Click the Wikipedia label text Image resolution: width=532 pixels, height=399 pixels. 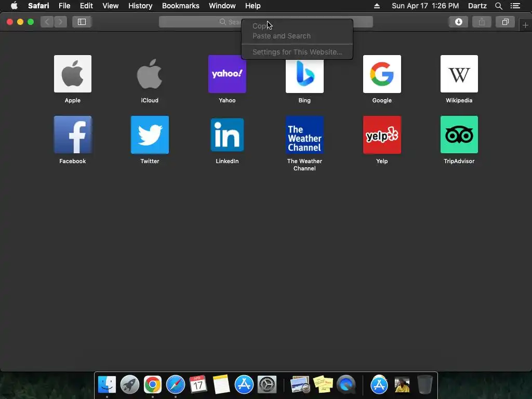[459, 100]
